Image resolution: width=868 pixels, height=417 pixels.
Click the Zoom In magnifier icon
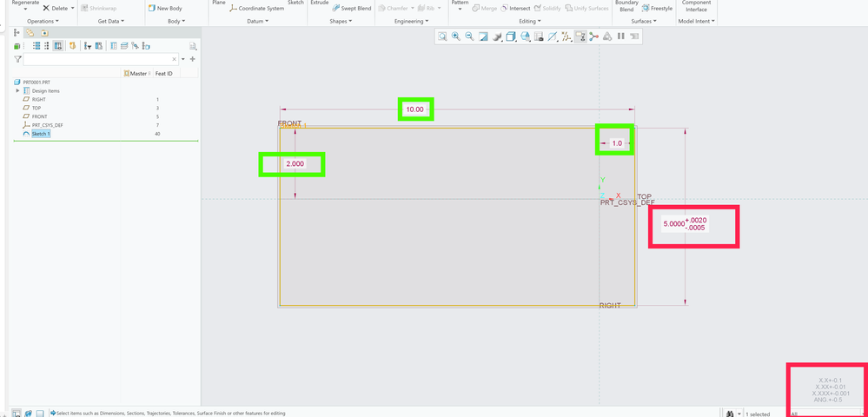[x=456, y=36]
